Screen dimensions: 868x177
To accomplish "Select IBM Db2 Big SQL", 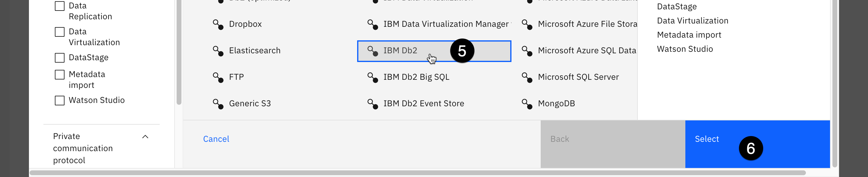I will tap(416, 77).
